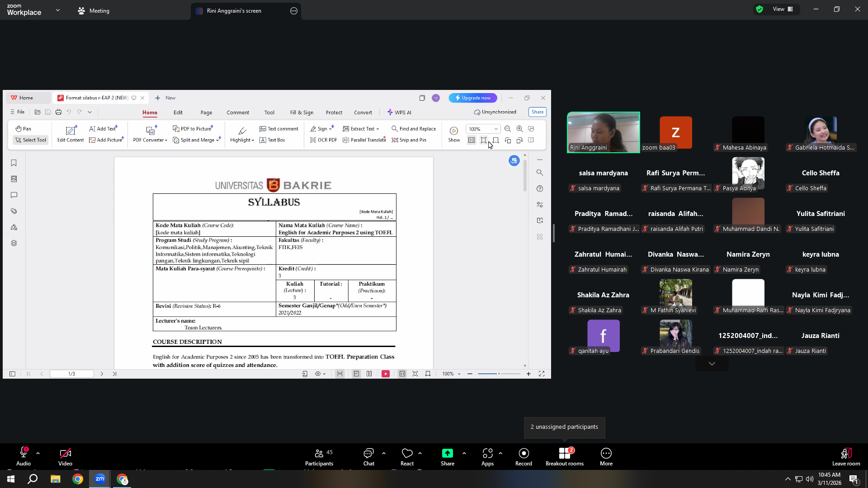868x488 pixels.
Task: Open the Zoom Chat panel
Action: tap(368, 457)
